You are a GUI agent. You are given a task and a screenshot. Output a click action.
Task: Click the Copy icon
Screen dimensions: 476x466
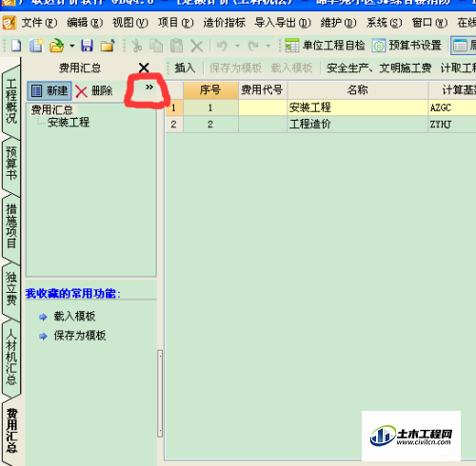coord(156,46)
